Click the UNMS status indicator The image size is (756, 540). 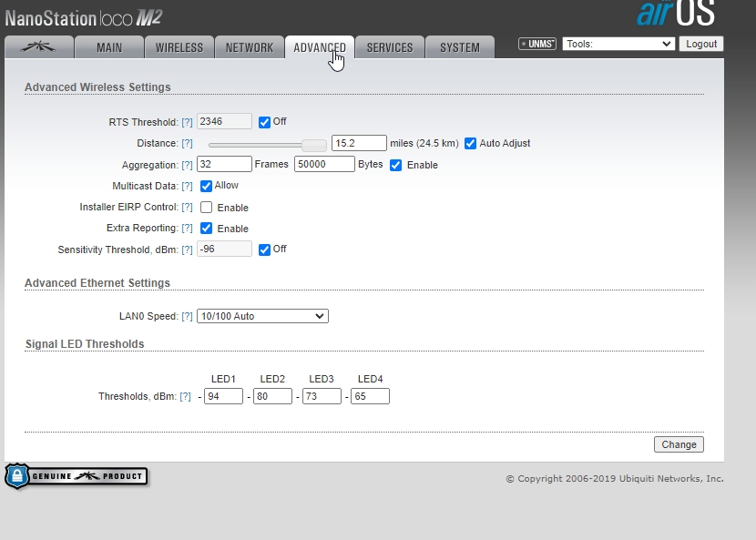537,44
